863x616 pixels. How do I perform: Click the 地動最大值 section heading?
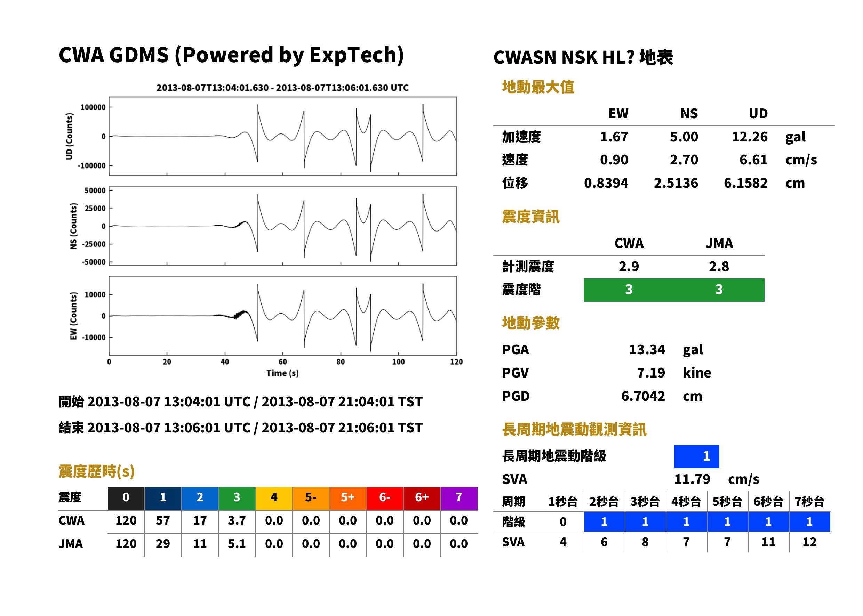click(x=538, y=87)
